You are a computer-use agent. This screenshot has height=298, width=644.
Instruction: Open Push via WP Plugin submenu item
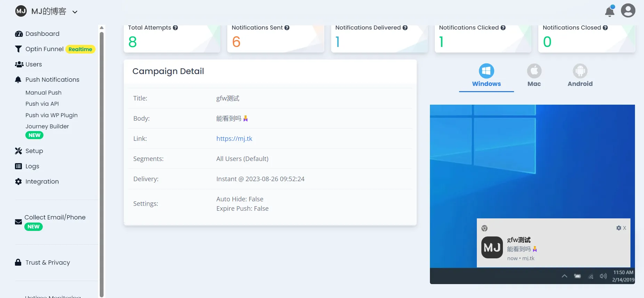pyautogui.click(x=51, y=115)
